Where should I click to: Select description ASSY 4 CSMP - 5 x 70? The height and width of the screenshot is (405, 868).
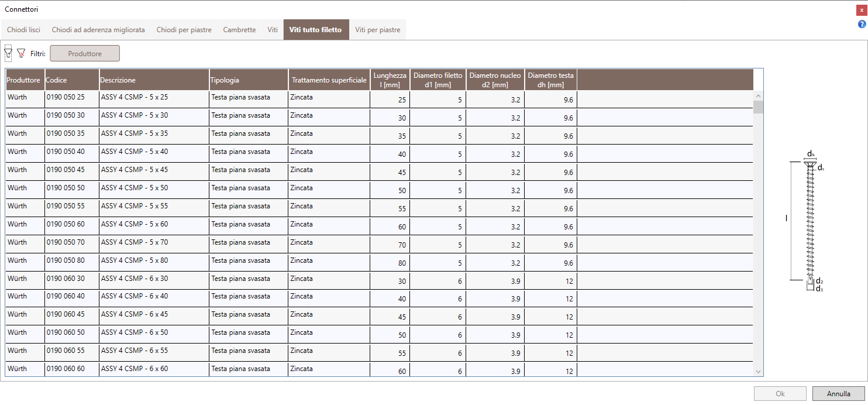(154, 244)
